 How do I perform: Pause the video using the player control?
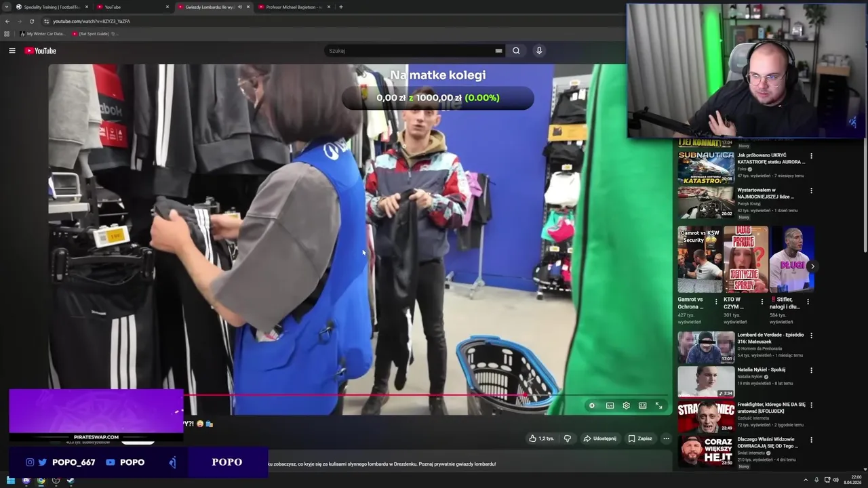[592, 405]
